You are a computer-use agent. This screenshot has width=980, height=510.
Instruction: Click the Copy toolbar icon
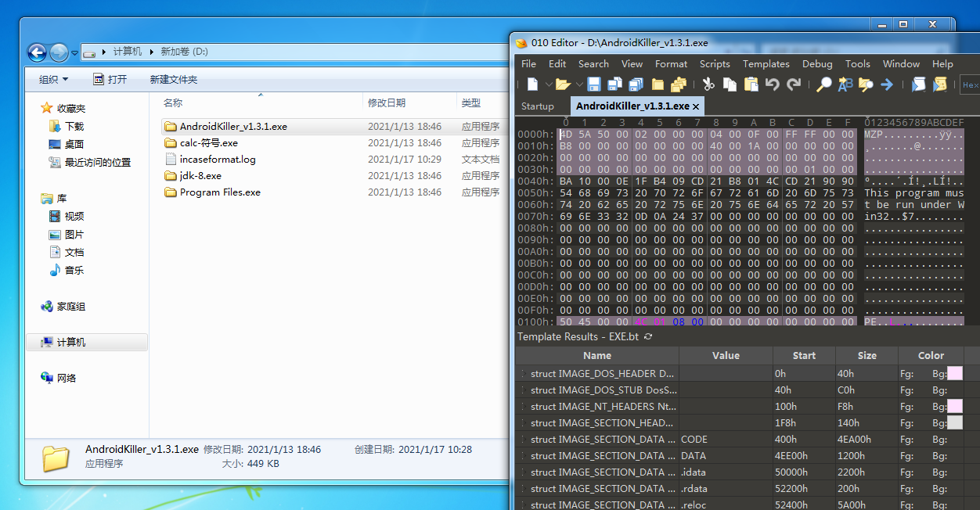point(730,84)
